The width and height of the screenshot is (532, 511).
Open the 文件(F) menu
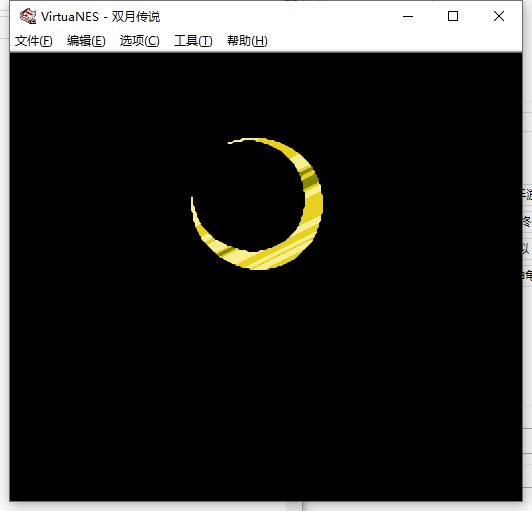coord(34,41)
